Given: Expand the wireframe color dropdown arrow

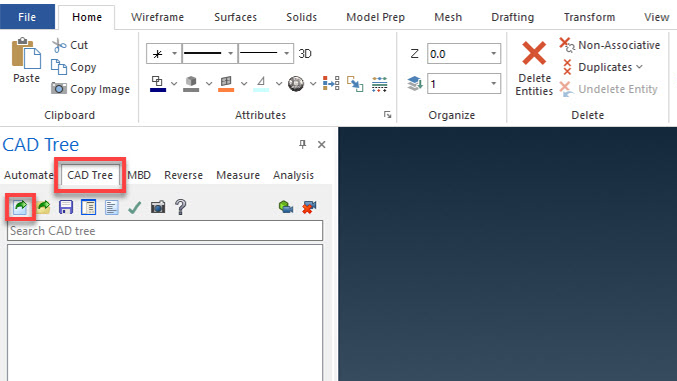Looking at the screenshot, I should [x=174, y=83].
